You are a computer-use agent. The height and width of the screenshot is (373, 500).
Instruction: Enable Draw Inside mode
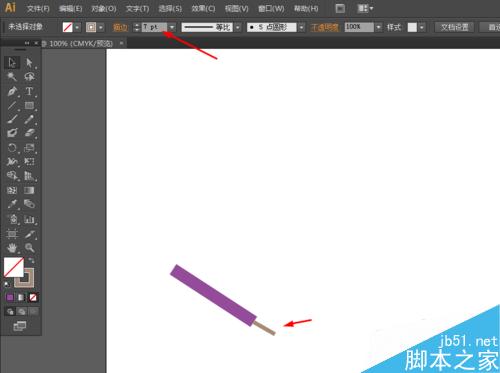[33, 312]
